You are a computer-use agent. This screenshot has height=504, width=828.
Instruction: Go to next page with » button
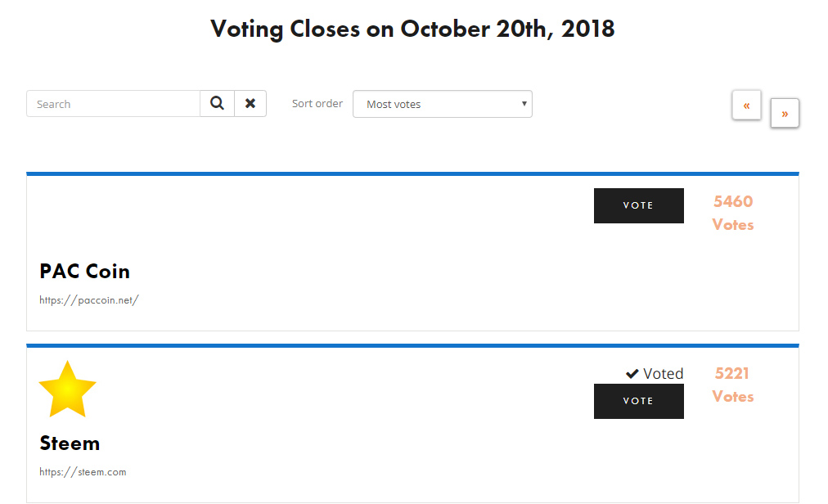click(785, 113)
